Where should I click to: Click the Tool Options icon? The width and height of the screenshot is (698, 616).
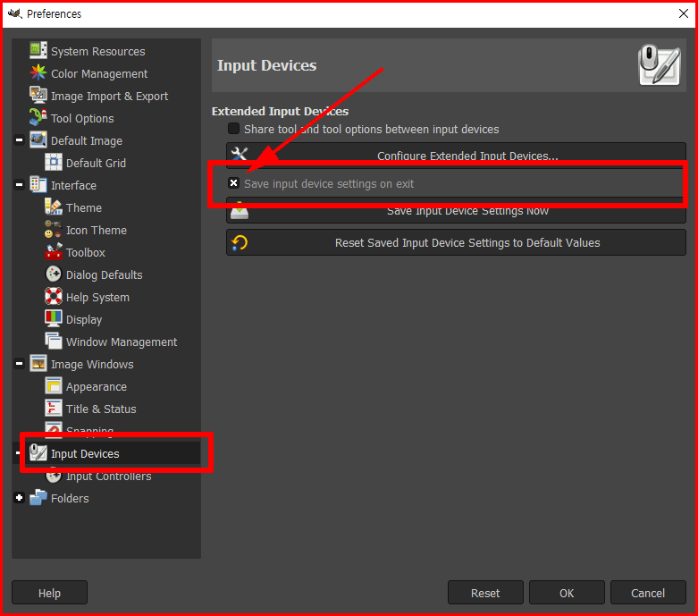pyautogui.click(x=38, y=118)
